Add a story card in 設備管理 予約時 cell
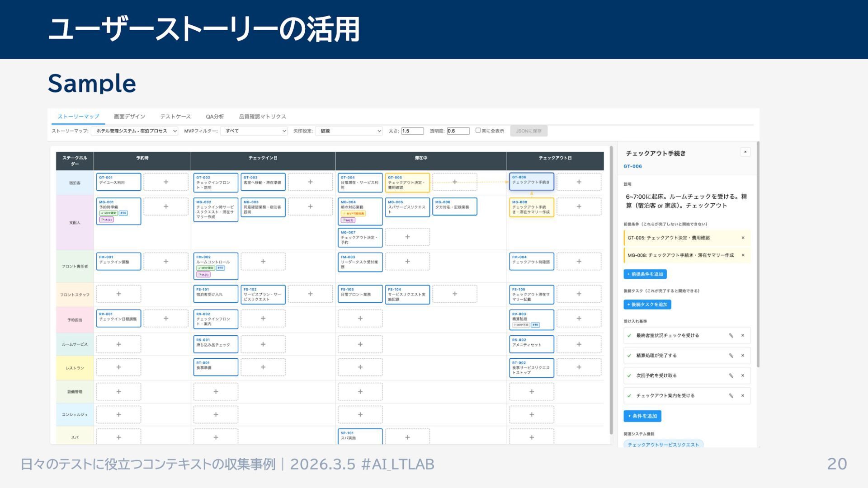 tap(118, 392)
